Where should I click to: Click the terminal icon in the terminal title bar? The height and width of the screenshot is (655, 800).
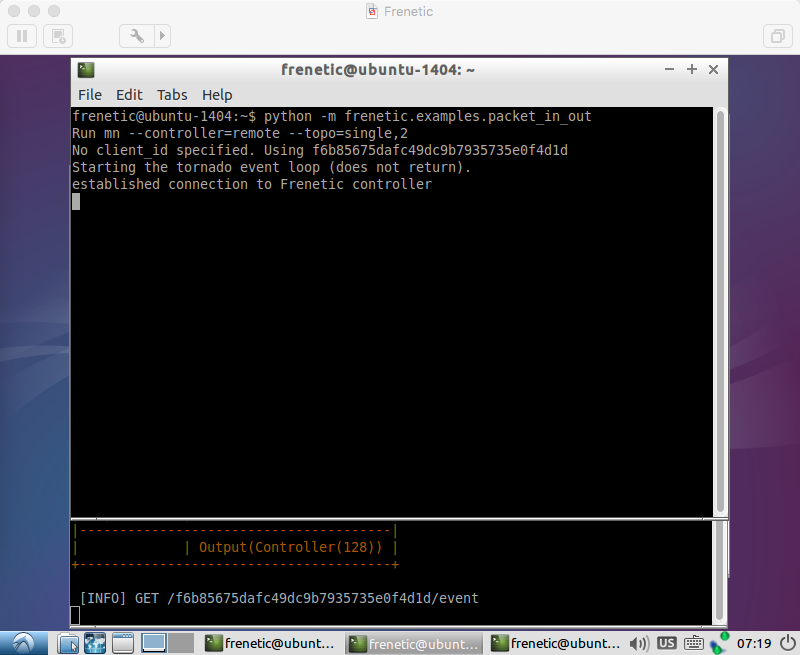[x=86, y=70]
